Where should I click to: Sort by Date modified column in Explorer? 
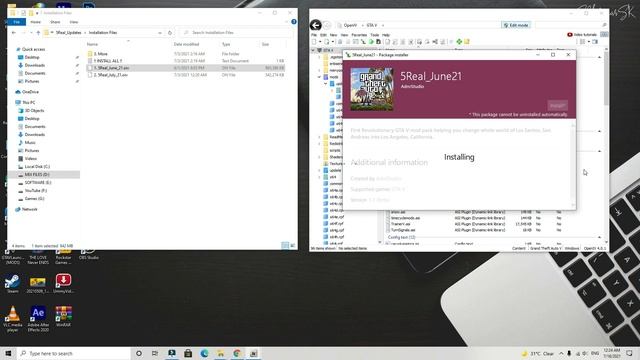(x=187, y=44)
